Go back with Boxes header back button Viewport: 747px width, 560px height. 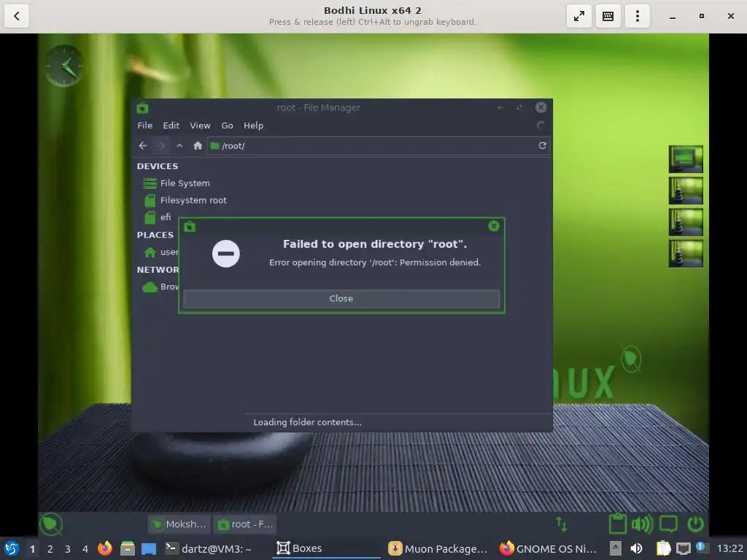coord(17,16)
